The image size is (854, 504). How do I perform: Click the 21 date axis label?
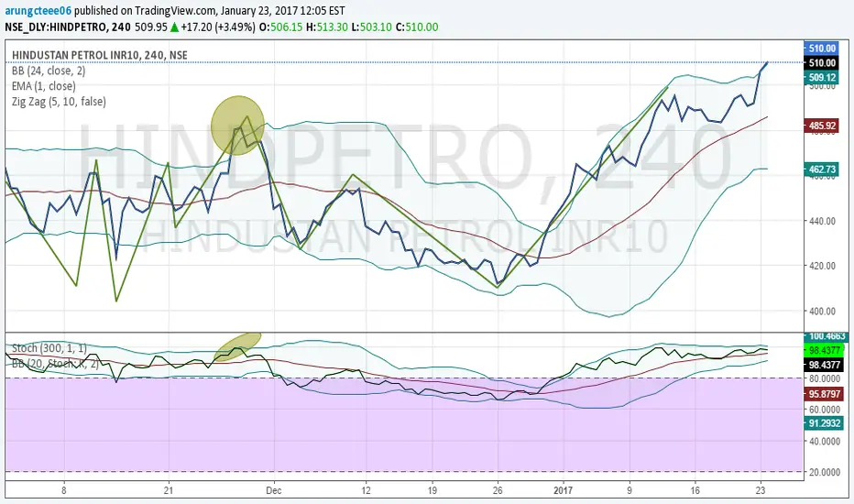169,490
